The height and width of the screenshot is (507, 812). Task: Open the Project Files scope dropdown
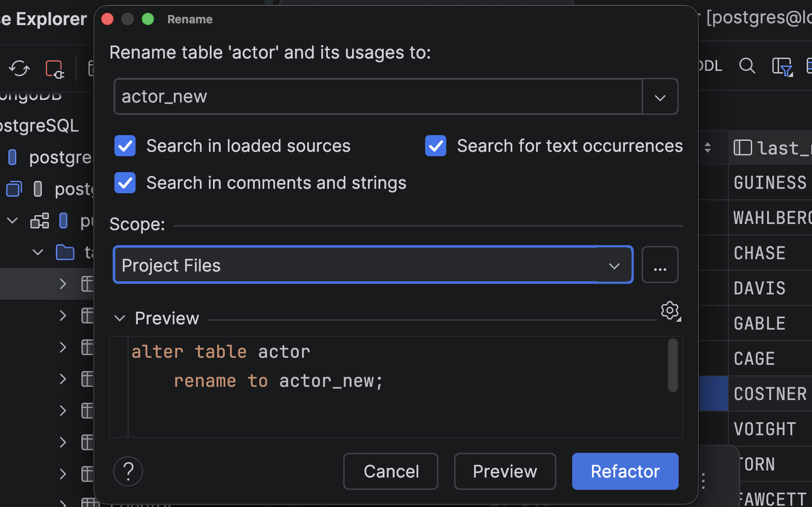point(373,265)
